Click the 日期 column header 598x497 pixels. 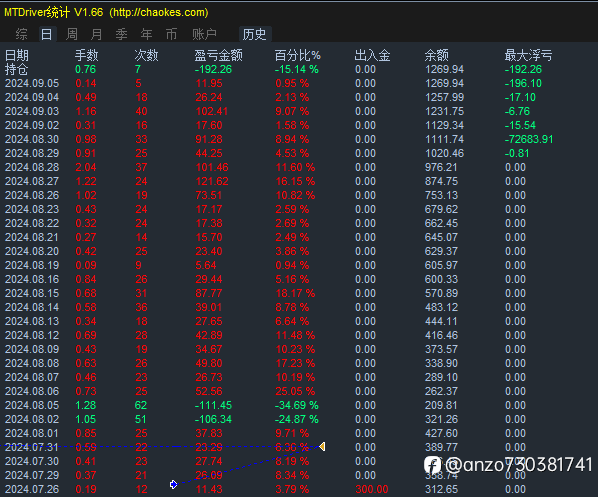tap(17, 55)
